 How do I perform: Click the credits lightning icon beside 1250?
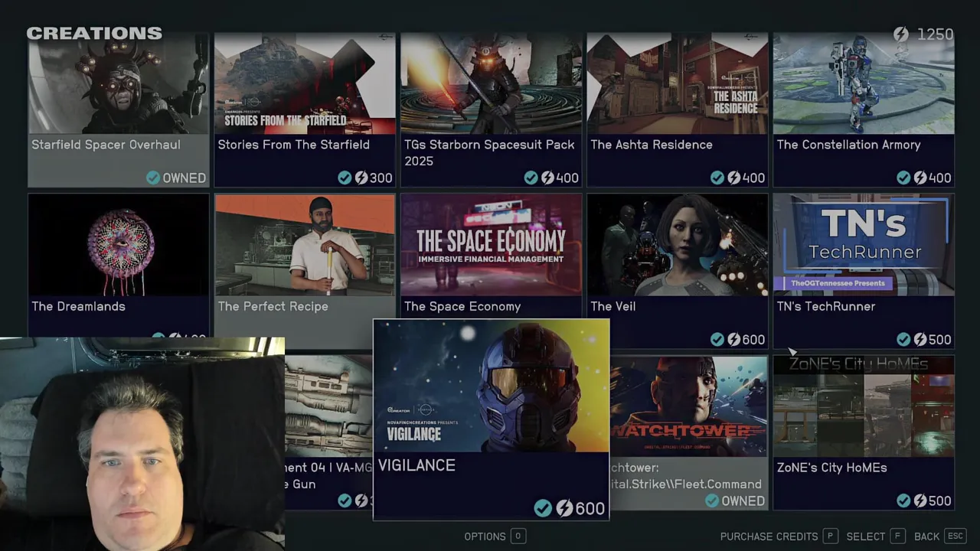coord(901,34)
